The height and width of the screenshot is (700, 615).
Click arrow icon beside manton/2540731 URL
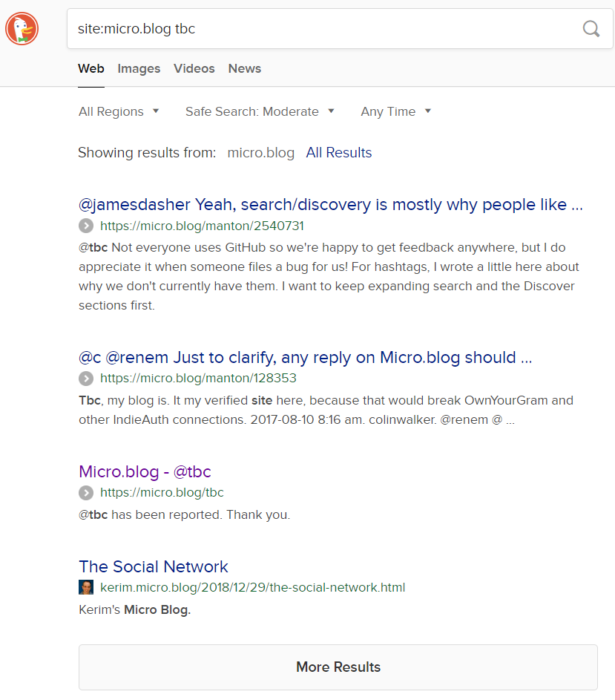pos(86,226)
